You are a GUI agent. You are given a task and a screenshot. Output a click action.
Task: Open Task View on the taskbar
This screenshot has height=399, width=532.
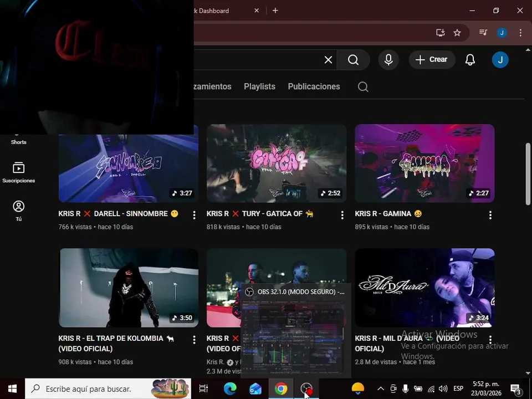point(203,389)
